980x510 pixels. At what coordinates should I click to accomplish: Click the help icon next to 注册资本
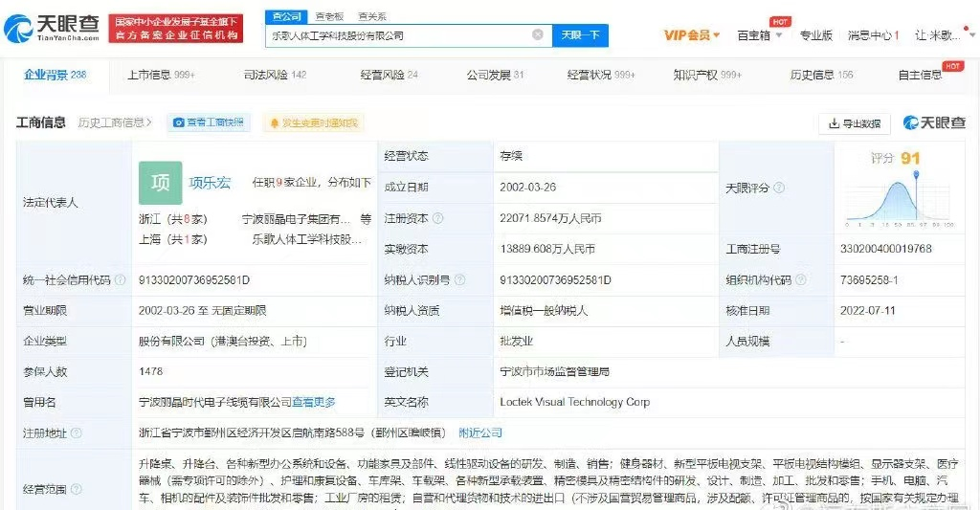point(438,218)
